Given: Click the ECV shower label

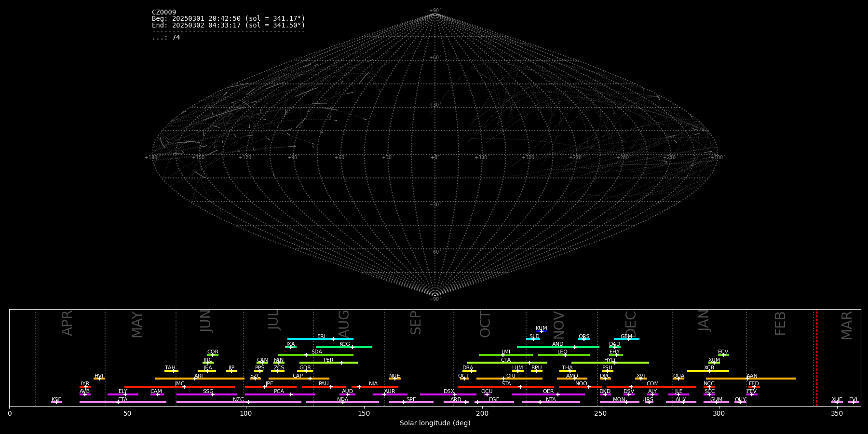Looking at the screenshot, I should pyautogui.click(x=723, y=352).
